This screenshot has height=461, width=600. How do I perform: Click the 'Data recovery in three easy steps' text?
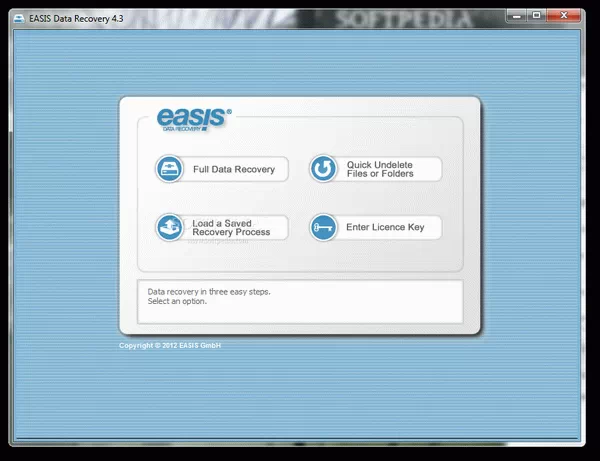pyautogui.click(x=209, y=292)
